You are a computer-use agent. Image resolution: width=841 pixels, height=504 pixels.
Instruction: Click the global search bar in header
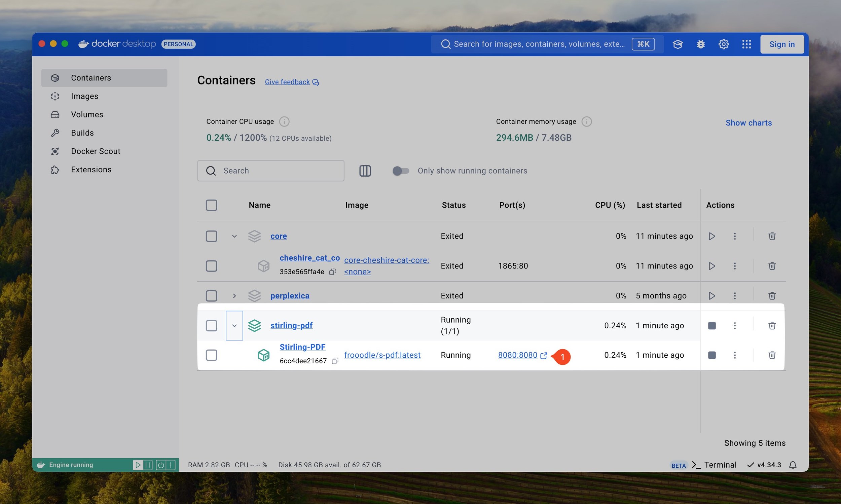pyautogui.click(x=547, y=44)
